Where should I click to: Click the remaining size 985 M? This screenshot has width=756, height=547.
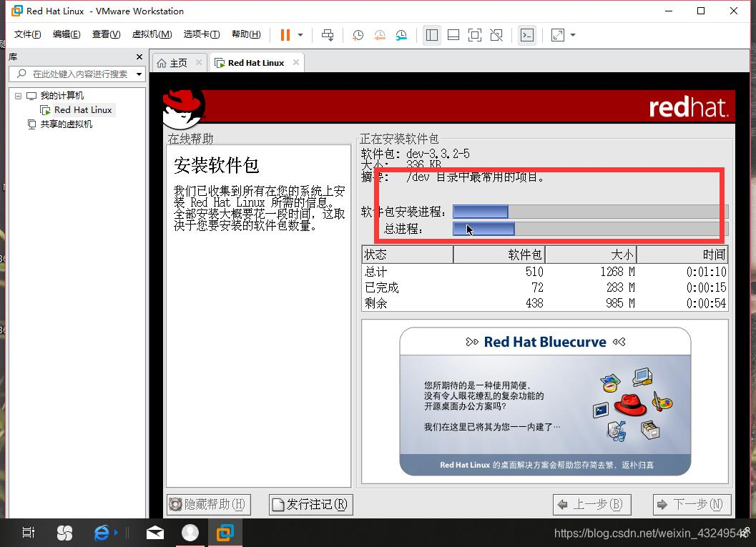(621, 303)
